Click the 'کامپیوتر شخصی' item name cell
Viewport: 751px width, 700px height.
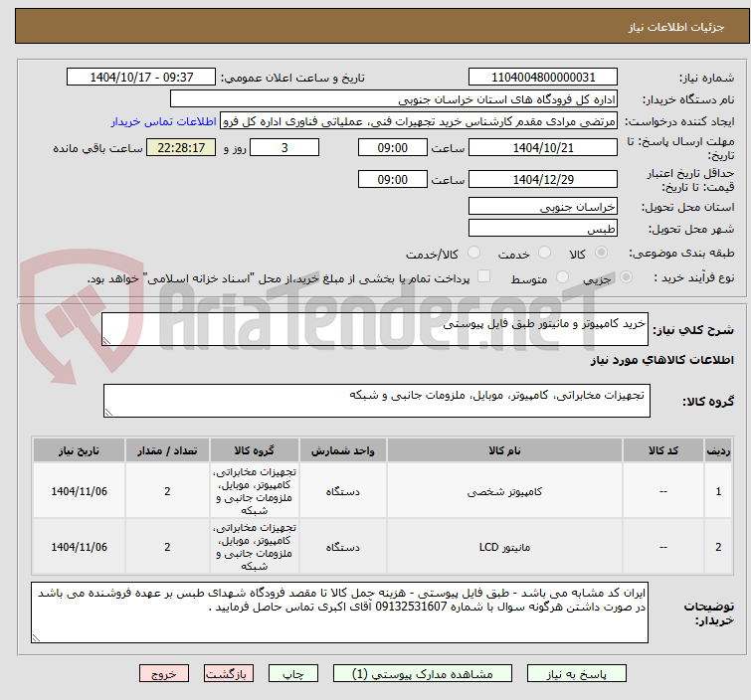[x=504, y=491]
